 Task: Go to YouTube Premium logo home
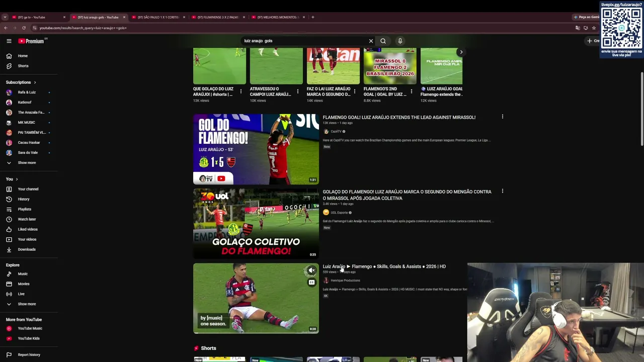click(x=31, y=41)
